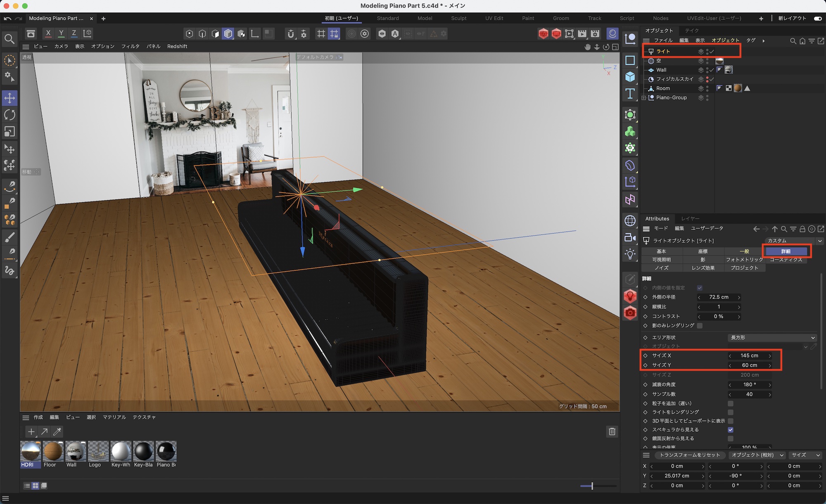Expand the Piano-Group tree item
This screenshot has width=826, height=504.
644,98
